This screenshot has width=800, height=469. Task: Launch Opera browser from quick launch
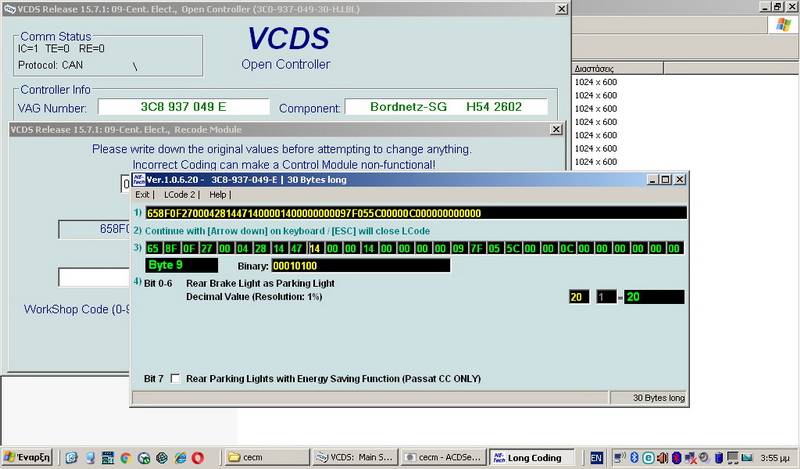tap(198, 458)
